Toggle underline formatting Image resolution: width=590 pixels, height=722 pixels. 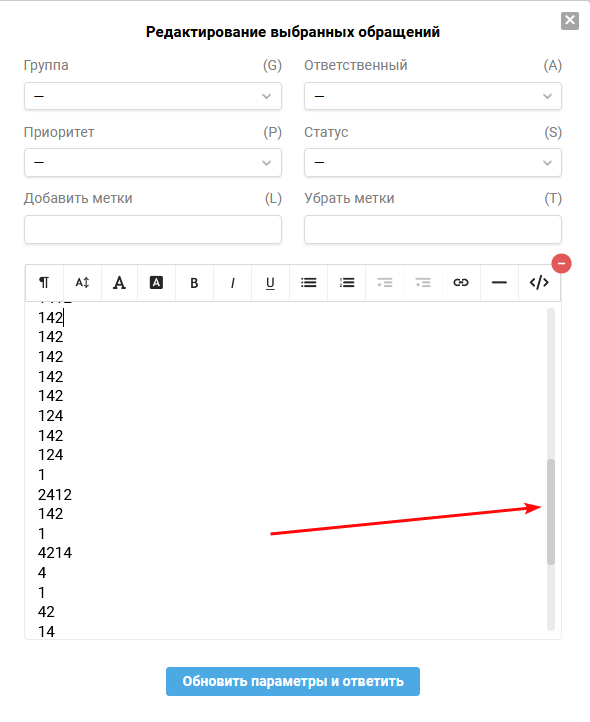point(270,283)
